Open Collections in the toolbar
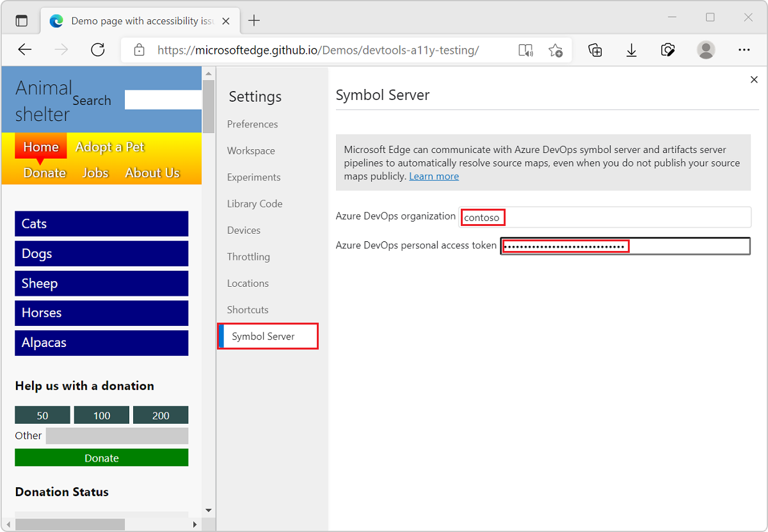 point(595,50)
